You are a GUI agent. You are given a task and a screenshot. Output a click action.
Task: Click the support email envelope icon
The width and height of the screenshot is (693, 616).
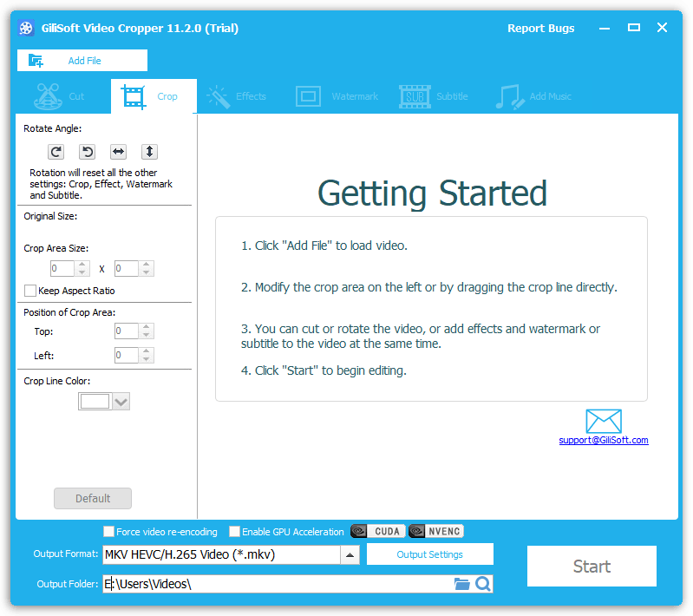point(604,421)
